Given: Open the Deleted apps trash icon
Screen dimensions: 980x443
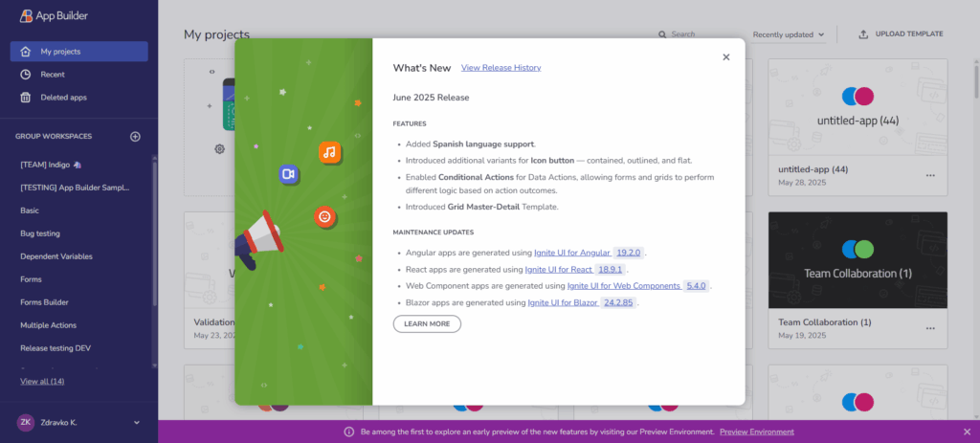Looking at the screenshot, I should click(26, 98).
